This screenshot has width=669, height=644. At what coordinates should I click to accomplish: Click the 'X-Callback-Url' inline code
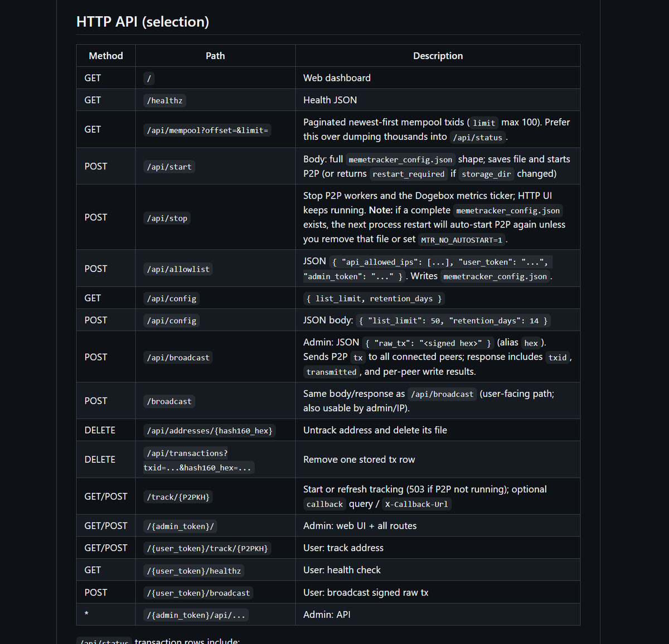pos(416,504)
